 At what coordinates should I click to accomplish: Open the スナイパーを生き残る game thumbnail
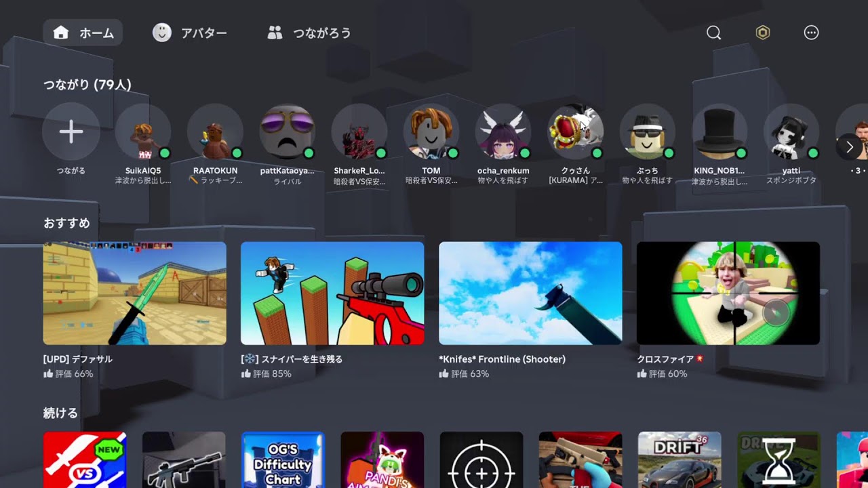point(332,293)
